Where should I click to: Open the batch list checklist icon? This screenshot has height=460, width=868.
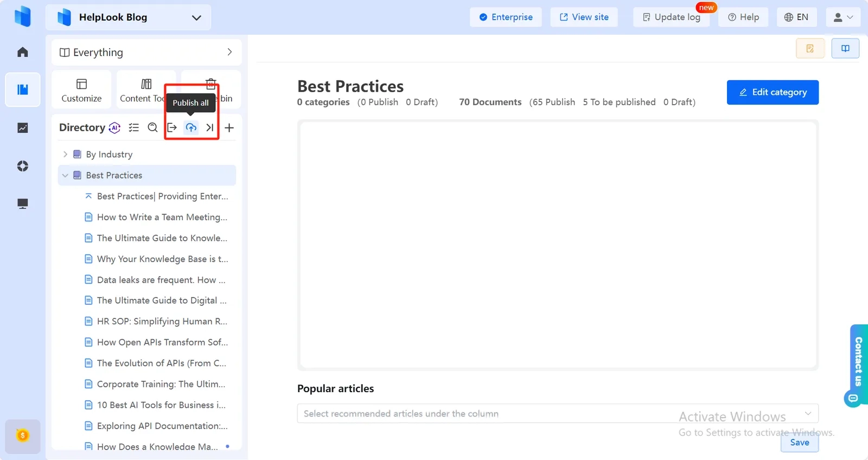pos(134,127)
